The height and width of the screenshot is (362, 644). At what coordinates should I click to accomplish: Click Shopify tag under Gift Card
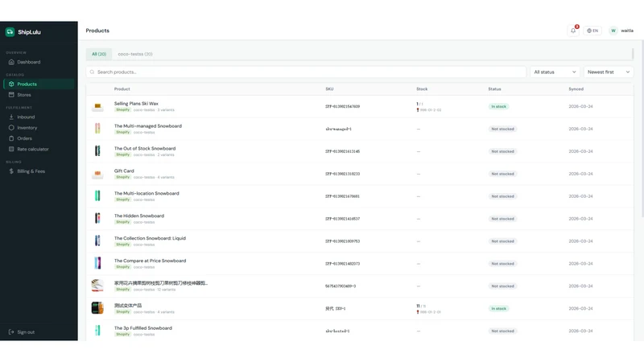[123, 177]
